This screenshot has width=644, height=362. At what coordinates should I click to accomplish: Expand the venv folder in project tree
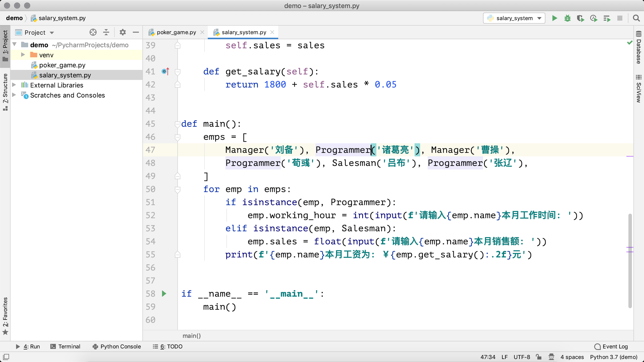click(x=23, y=55)
